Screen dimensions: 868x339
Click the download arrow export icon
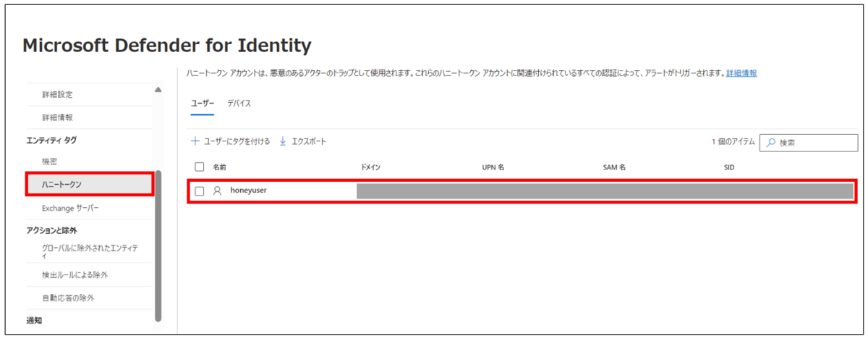click(283, 141)
